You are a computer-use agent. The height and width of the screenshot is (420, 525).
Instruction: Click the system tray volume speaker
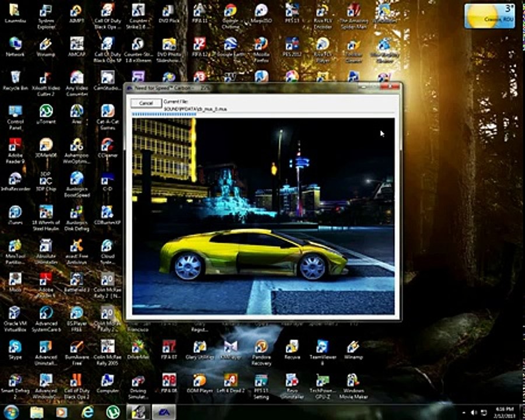(x=474, y=412)
